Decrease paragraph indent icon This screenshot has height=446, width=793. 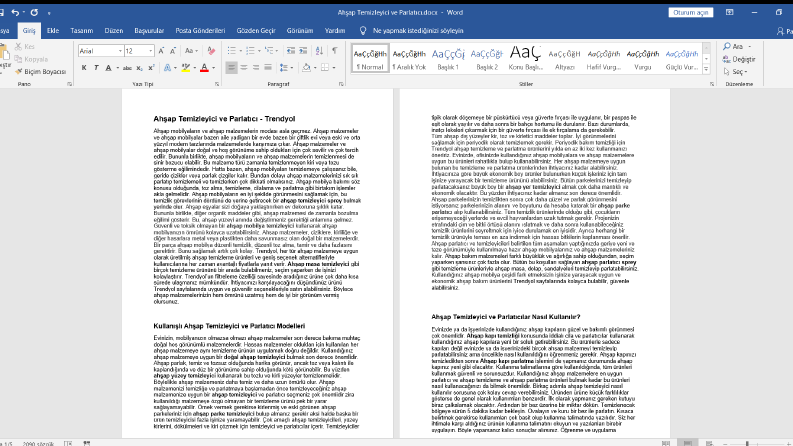290,51
